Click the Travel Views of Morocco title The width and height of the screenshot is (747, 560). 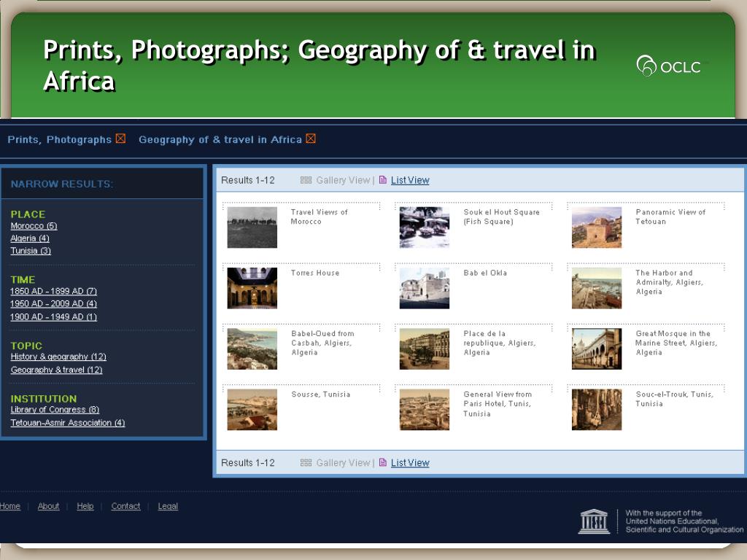pos(320,217)
